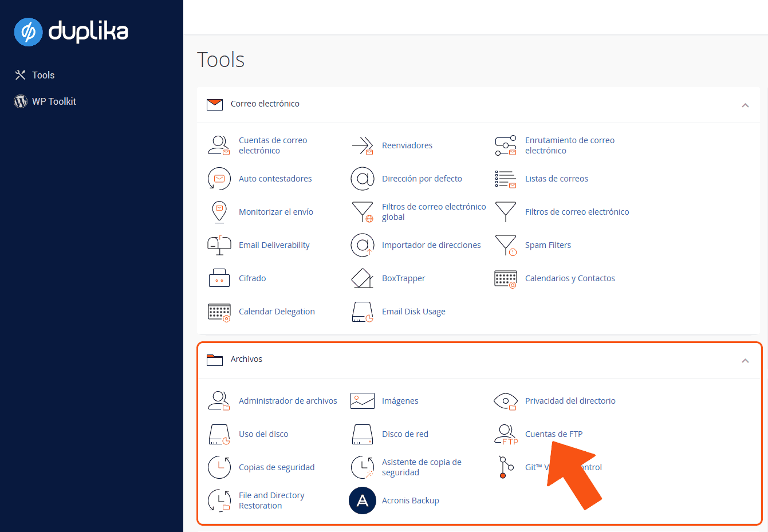Open the Spam Filters funnel icon
Image resolution: width=768 pixels, height=532 pixels.
pos(505,245)
